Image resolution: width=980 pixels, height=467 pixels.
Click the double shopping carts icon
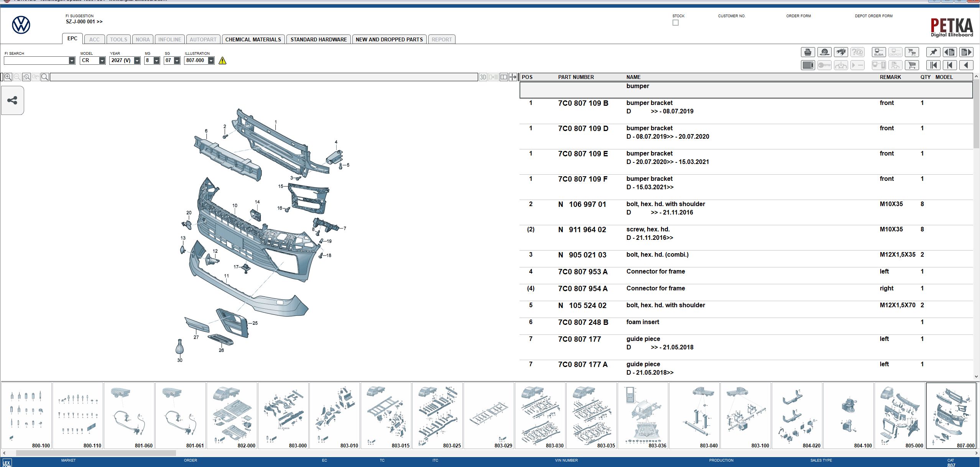point(912,52)
